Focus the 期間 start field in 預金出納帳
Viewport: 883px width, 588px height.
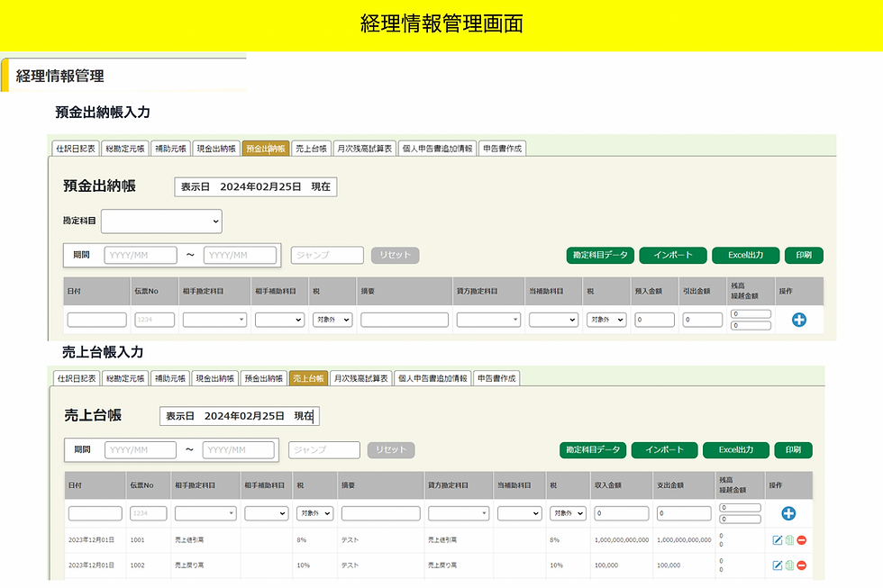141,256
